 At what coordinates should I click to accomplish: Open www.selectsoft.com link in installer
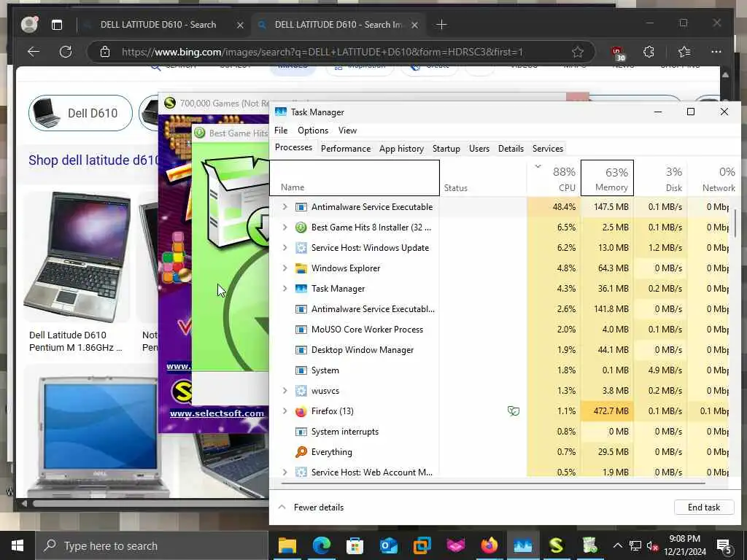pyautogui.click(x=217, y=413)
